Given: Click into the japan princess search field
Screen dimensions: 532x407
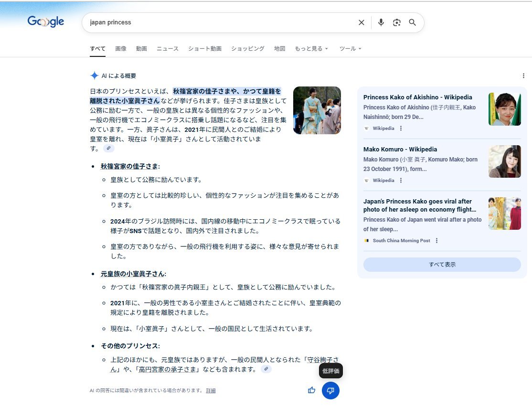Looking at the screenshot, I should [x=215, y=22].
